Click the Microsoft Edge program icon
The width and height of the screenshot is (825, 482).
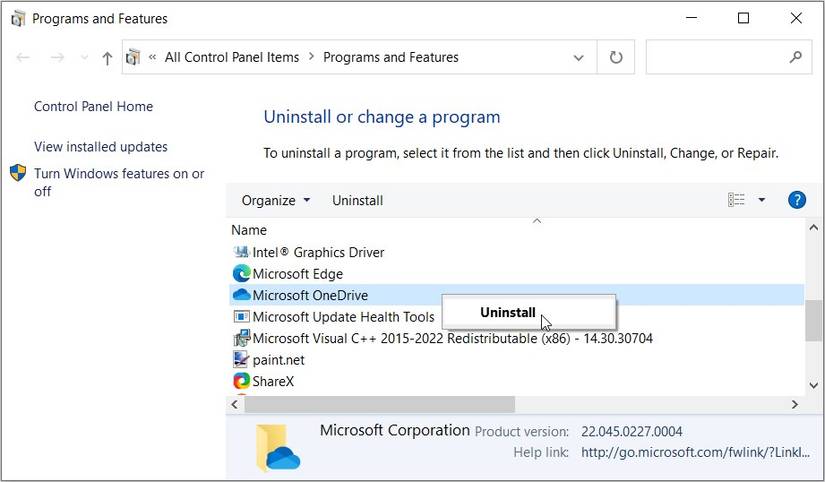coord(241,274)
